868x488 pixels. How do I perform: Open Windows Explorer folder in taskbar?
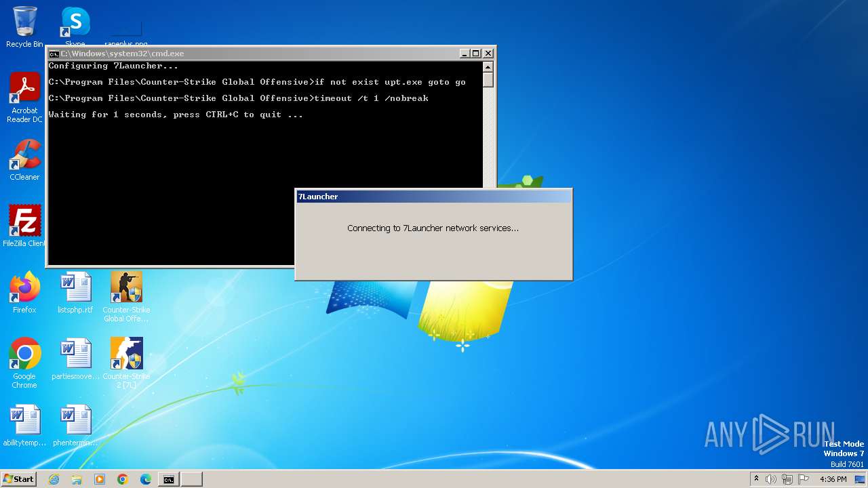pos(77,479)
